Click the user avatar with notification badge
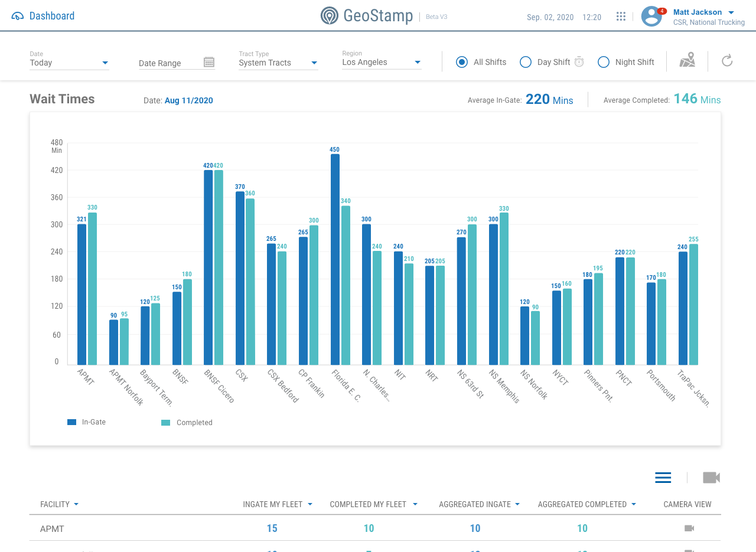Image resolution: width=756 pixels, height=552 pixels. 651,17
